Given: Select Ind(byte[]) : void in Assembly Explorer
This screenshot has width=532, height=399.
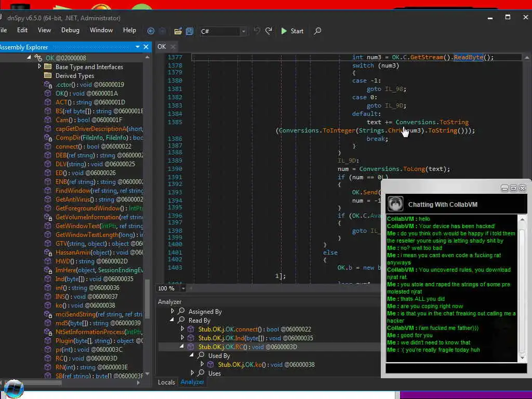Looking at the screenshot, I should pos(95,278).
